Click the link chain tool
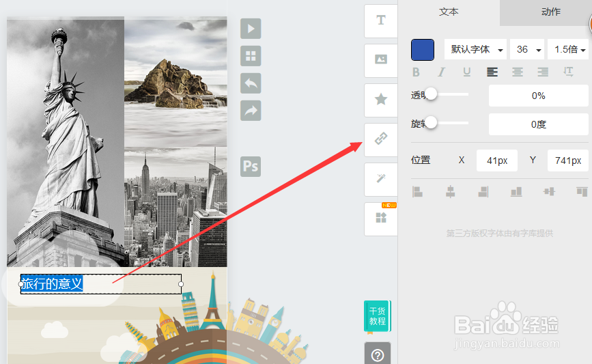This screenshot has width=592, height=364. 381,139
